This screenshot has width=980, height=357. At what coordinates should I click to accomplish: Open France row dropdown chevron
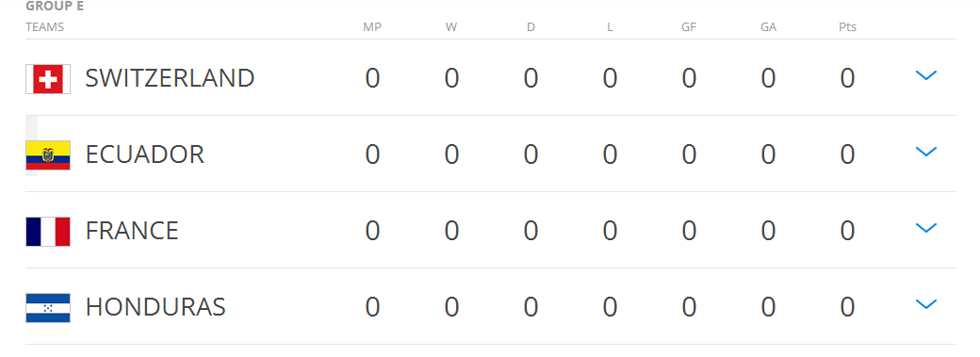pos(925,228)
